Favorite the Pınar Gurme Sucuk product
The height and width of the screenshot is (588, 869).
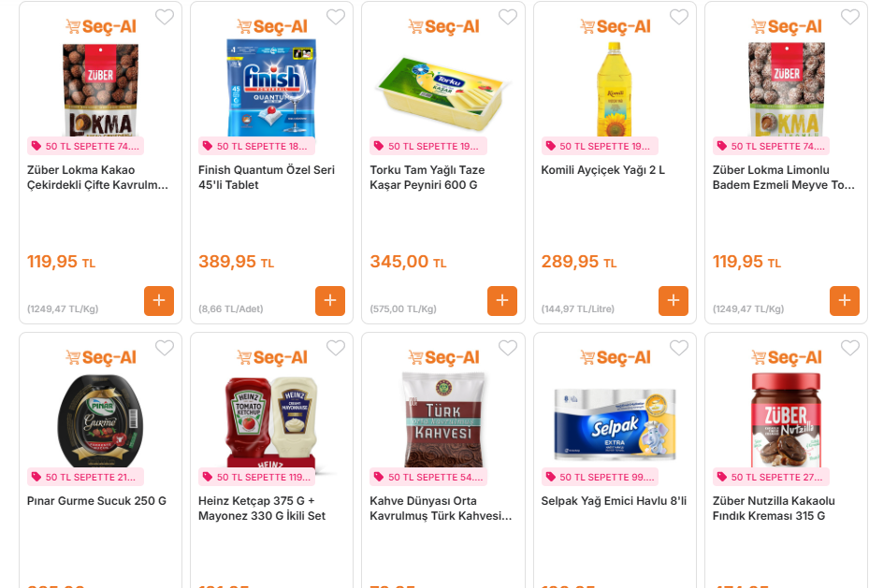pos(165,348)
